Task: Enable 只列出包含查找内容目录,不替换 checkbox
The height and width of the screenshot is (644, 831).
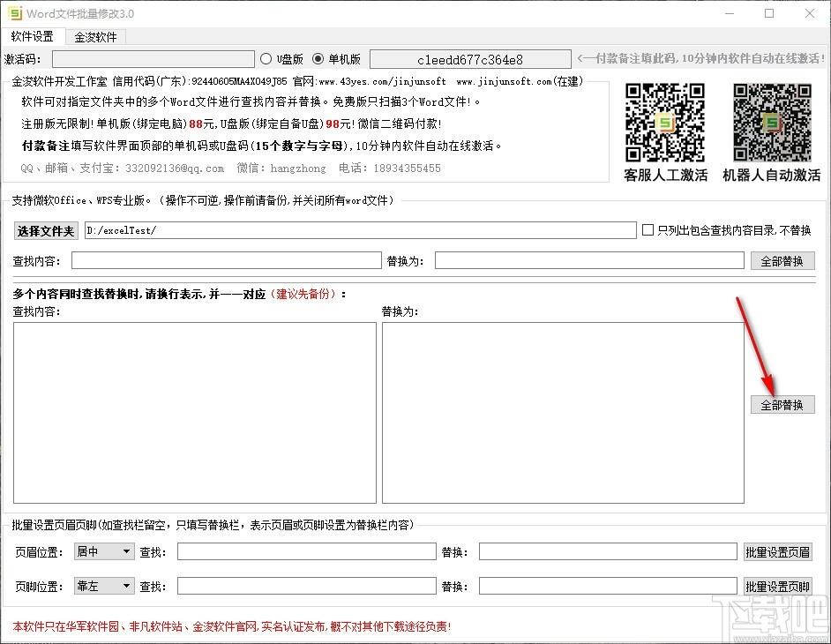Action: (x=648, y=230)
